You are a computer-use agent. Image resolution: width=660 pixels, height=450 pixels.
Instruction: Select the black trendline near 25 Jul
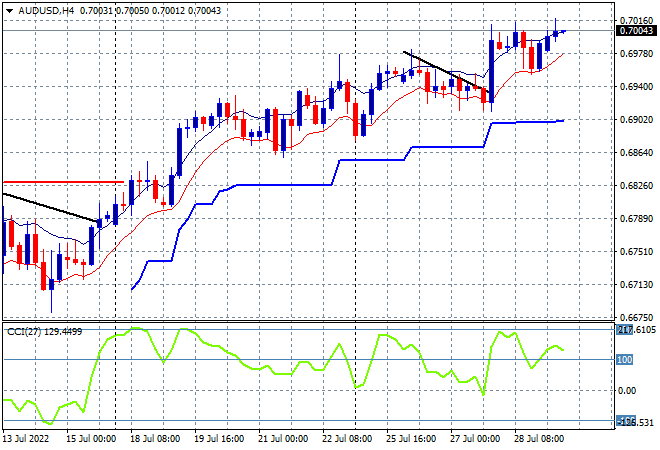[x=446, y=72]
